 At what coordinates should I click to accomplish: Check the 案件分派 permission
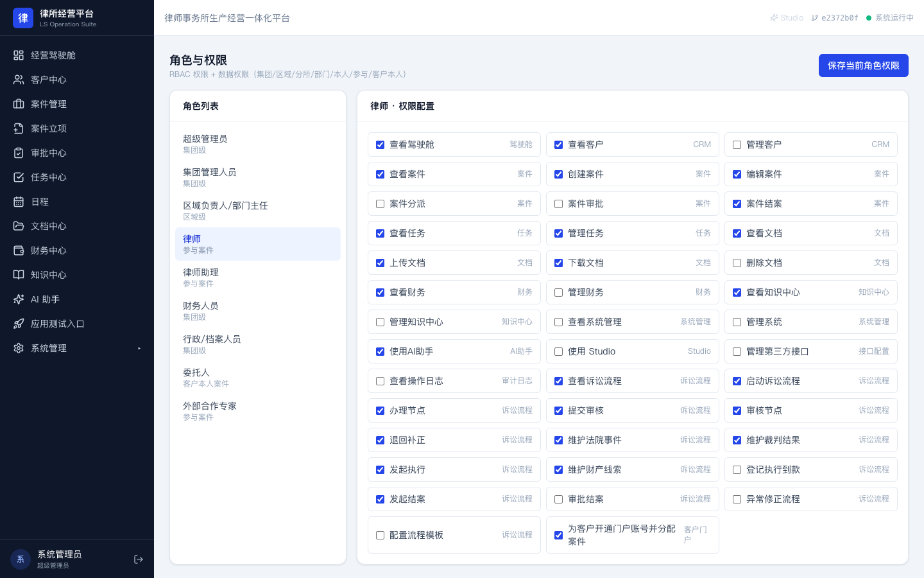pos(380,204)
